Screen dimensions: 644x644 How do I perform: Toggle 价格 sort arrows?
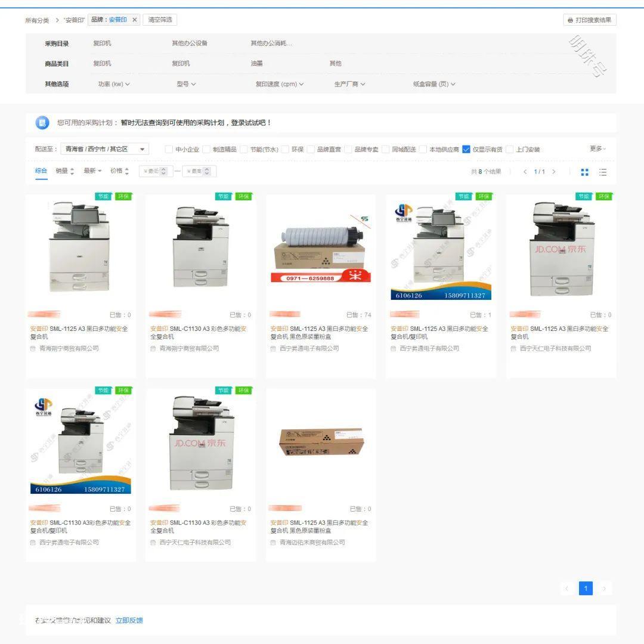(127, 171)
